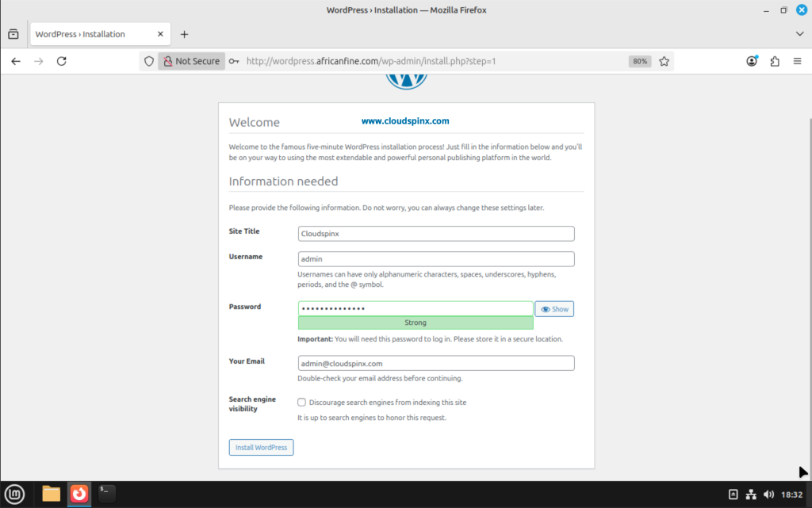Click the Strong password strength bar
This screenshot has width=812, height=508.
[416, 323]
